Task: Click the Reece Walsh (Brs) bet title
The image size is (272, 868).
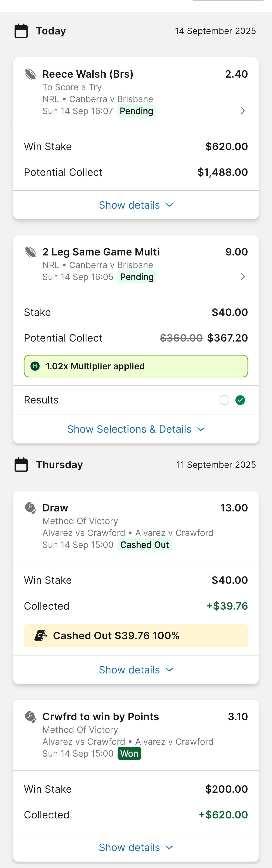Action: point(88,74)
